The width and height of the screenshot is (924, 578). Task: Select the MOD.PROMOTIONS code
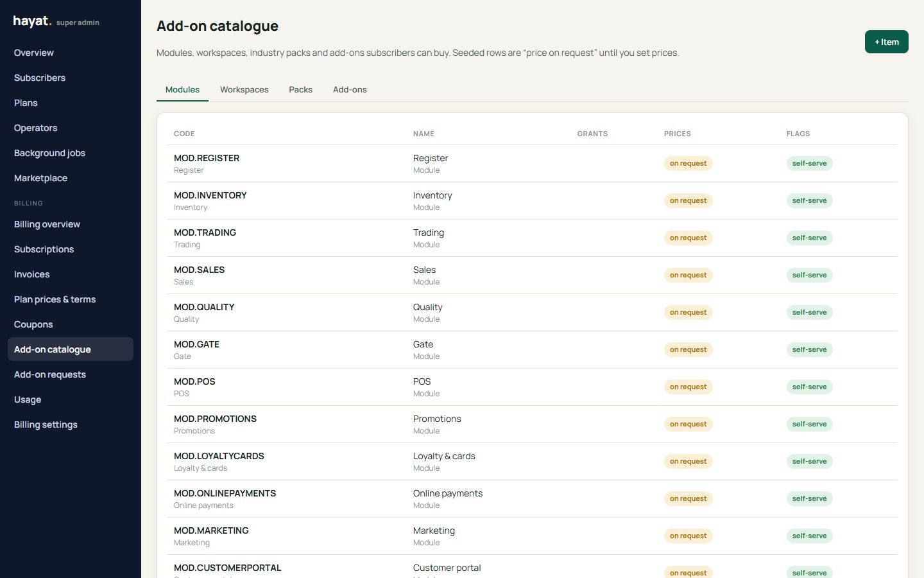click(x=215, y=419)
